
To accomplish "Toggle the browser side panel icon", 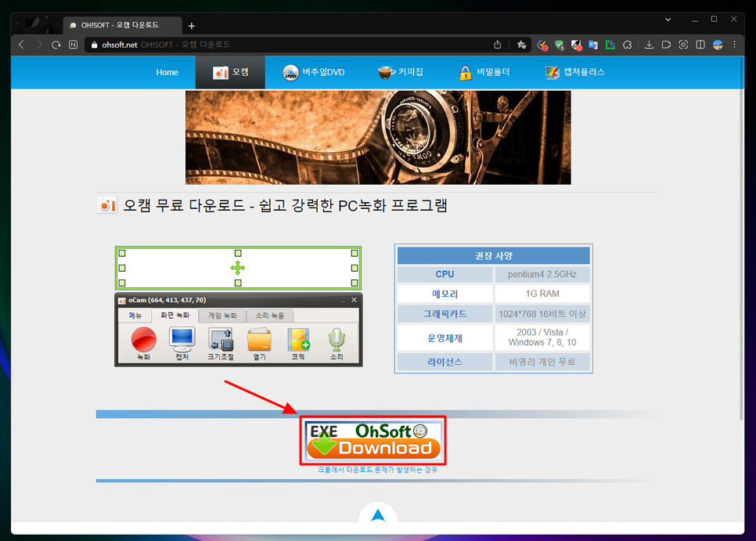I will point(700,45).
